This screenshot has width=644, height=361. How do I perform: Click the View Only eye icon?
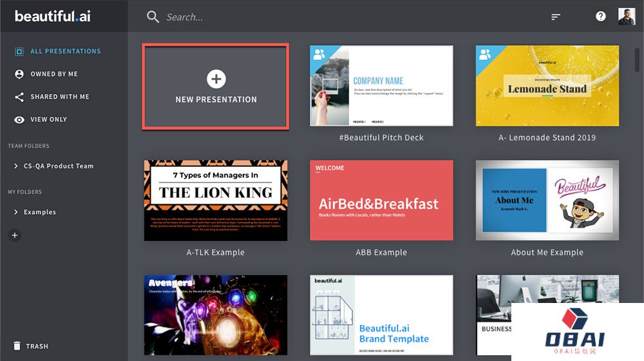[x=19, y=120]
